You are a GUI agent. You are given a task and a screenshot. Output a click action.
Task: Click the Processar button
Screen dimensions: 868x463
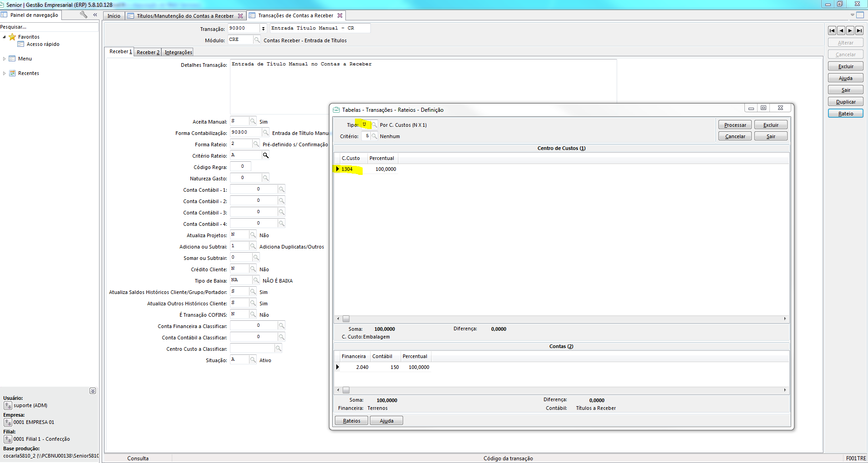tap(735, 125)
